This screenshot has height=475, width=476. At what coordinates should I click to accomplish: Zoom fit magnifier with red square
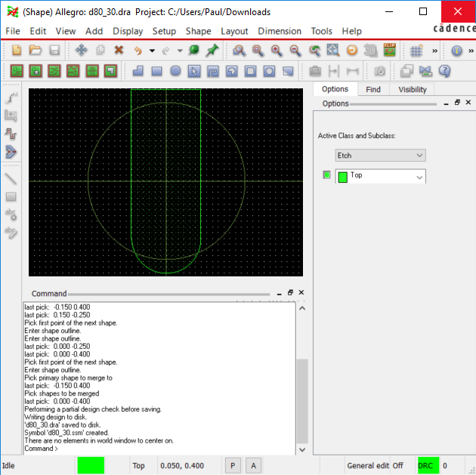click(x=258, y=50)
